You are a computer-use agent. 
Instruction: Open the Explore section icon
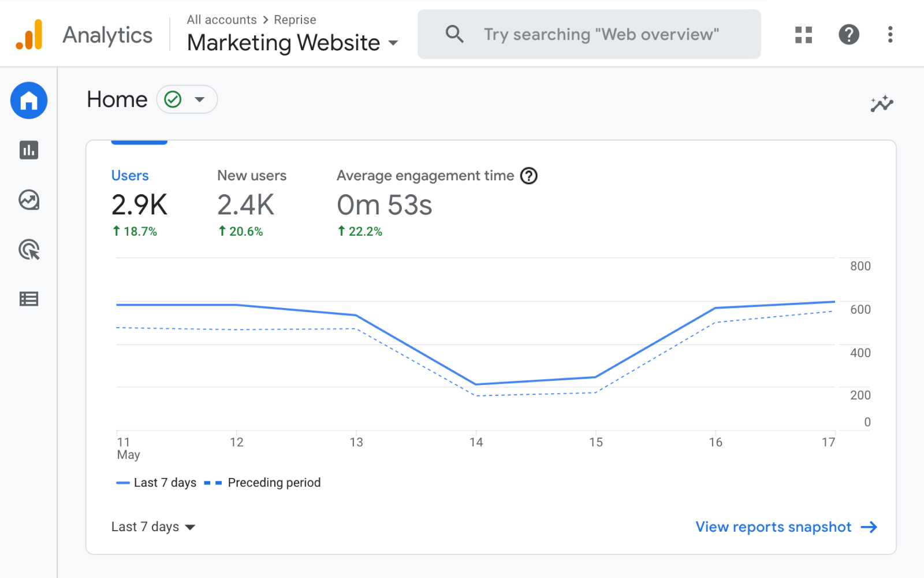point(29,200)
